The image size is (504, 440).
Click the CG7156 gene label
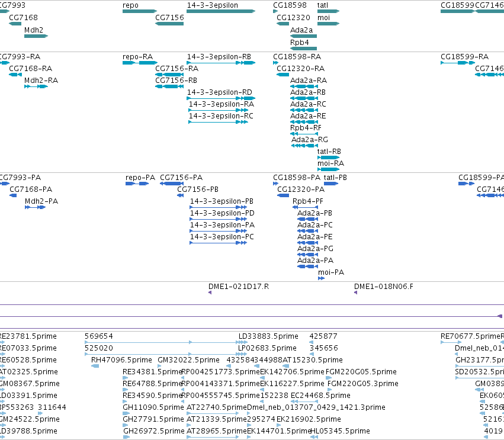click(169, 18)
